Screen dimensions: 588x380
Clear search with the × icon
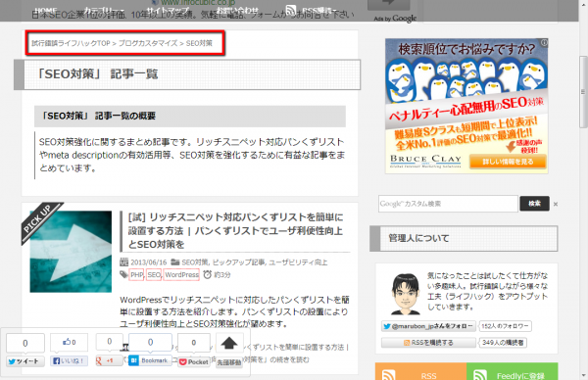pyautogui.click(x=556, y=205)
